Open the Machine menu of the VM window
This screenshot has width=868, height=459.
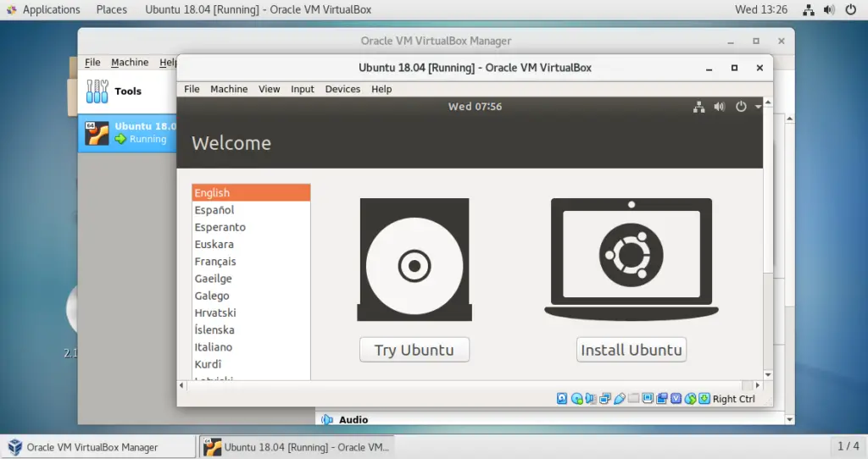click(229, 89)
